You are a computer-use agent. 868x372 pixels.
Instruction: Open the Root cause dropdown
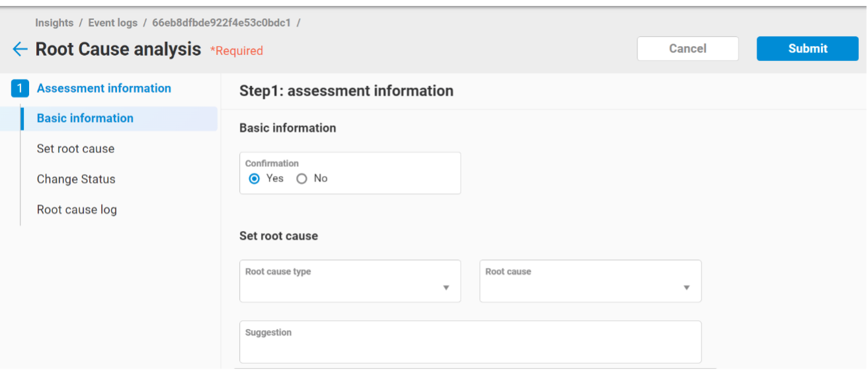pos(590,281)
